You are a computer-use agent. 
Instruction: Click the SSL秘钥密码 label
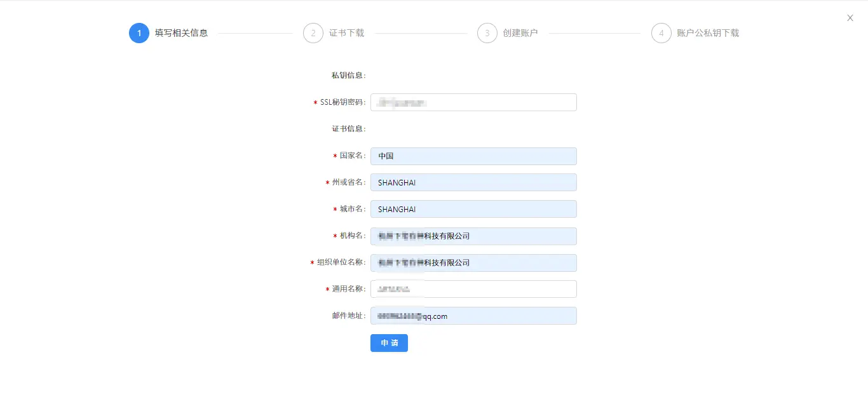click(x=343, y=102)
